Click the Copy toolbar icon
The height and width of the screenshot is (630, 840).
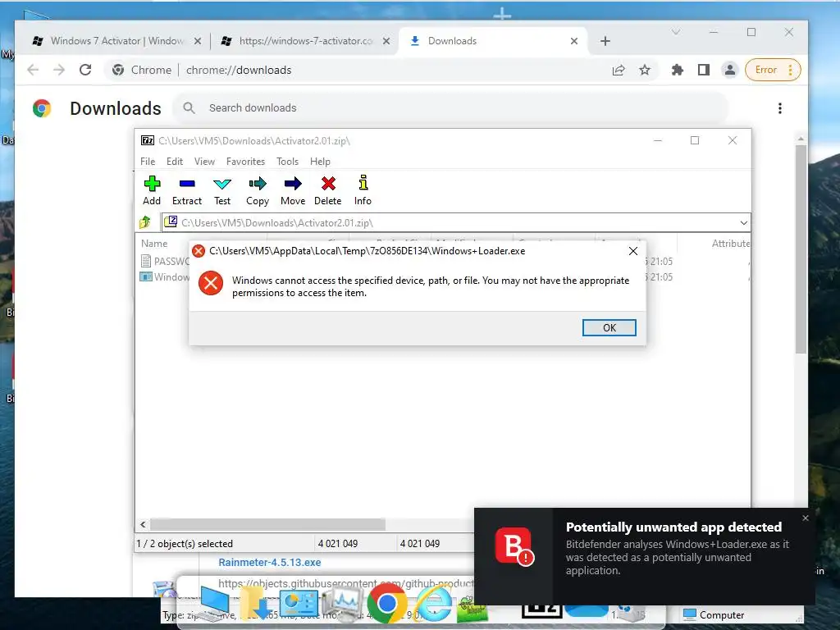257,190
